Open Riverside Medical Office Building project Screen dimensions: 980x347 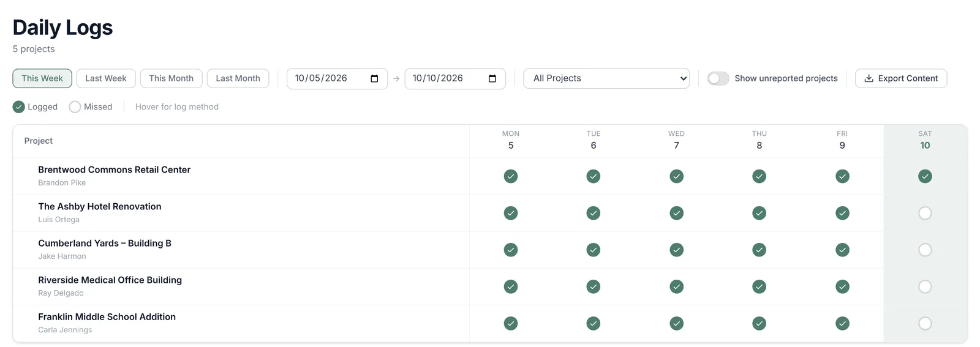(110, 280)
